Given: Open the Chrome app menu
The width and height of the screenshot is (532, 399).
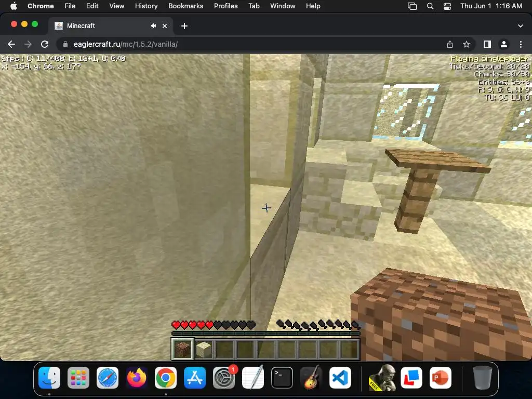Looking at the screenshot, I should point(41,6).
